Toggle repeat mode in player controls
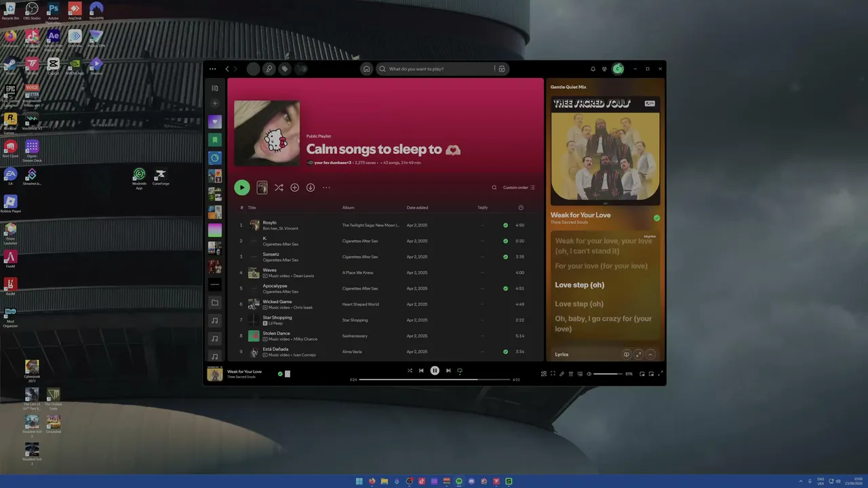The height and width of the screenshot is (488, 868). 460,371
